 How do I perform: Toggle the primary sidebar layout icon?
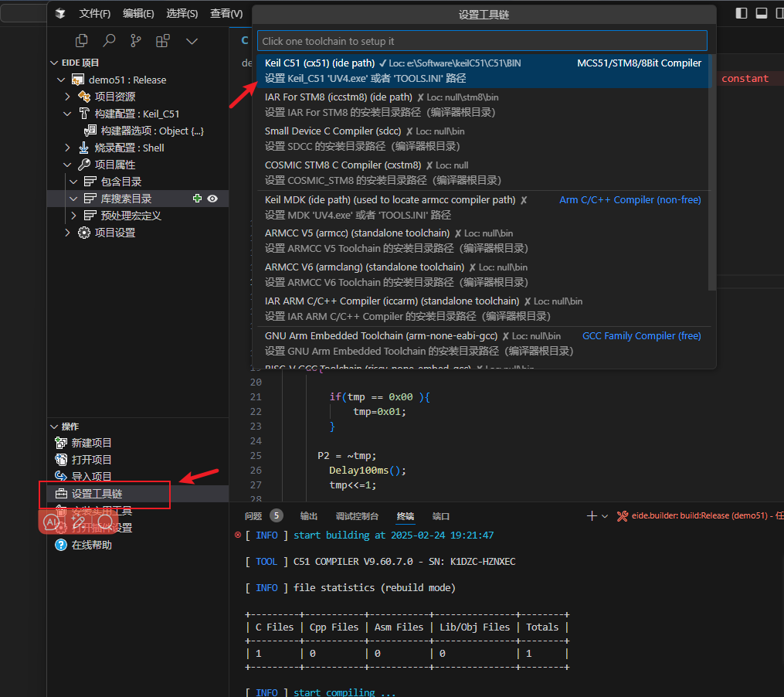[742, 13]
